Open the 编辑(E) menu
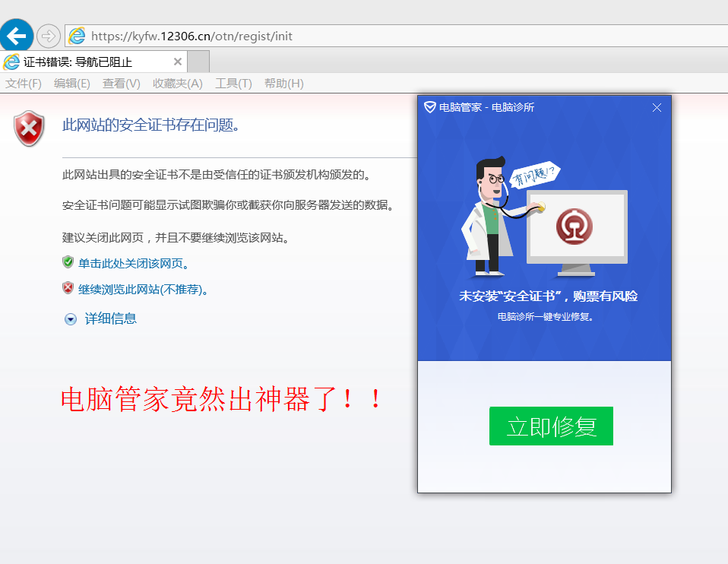The width and height of the screenshot is (728, 564). (71, 84)
